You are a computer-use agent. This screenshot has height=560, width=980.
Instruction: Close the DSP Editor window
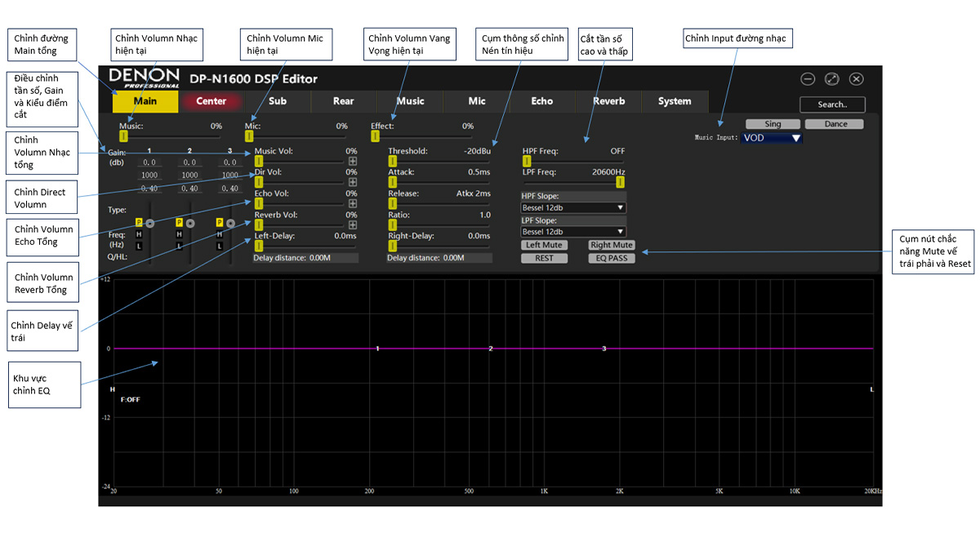pos(856,79)
